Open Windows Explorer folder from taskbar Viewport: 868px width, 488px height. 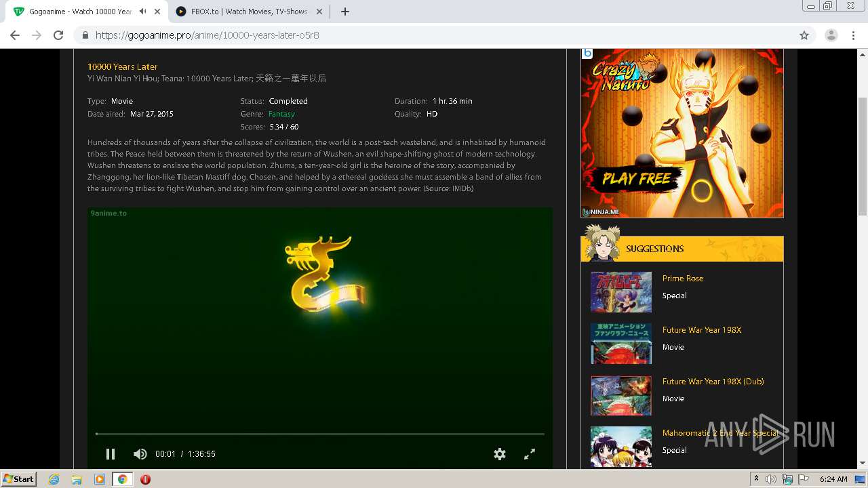[77, 479]
